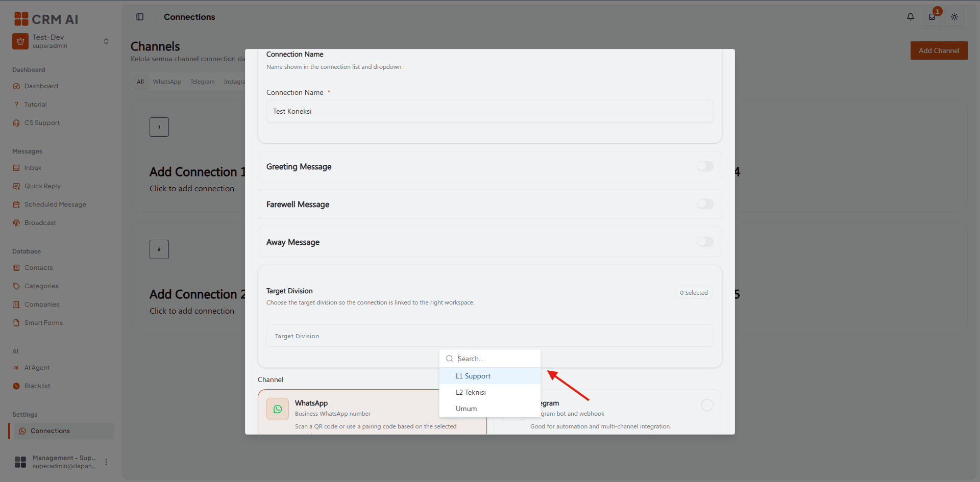Open Connections in the Settings sidebar
The width and height of the screenshot is (980, 482).
click(61, 431)
